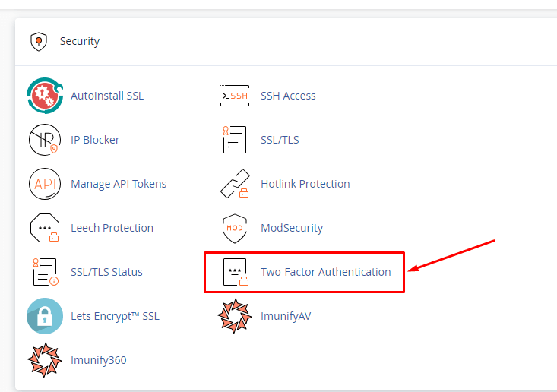Screen dimensions: 557x392
Task: Click the SSH Access terminal icon
Action: [235, 96]
